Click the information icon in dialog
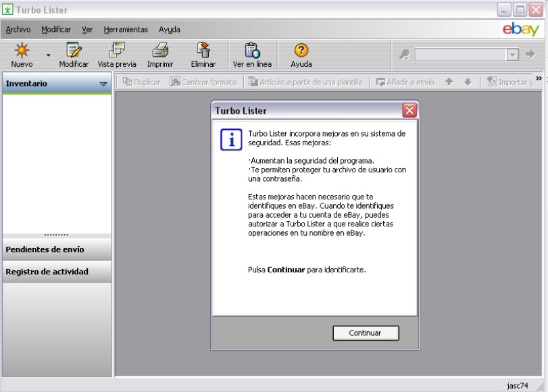The height and width of the screenshot is (392, 548). click(x=231, y=139)
